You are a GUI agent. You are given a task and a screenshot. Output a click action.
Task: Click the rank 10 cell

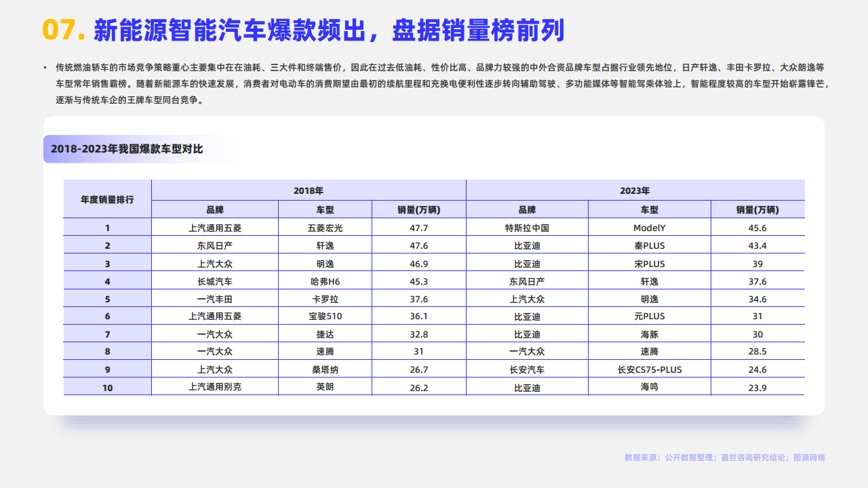click(107, 387)
